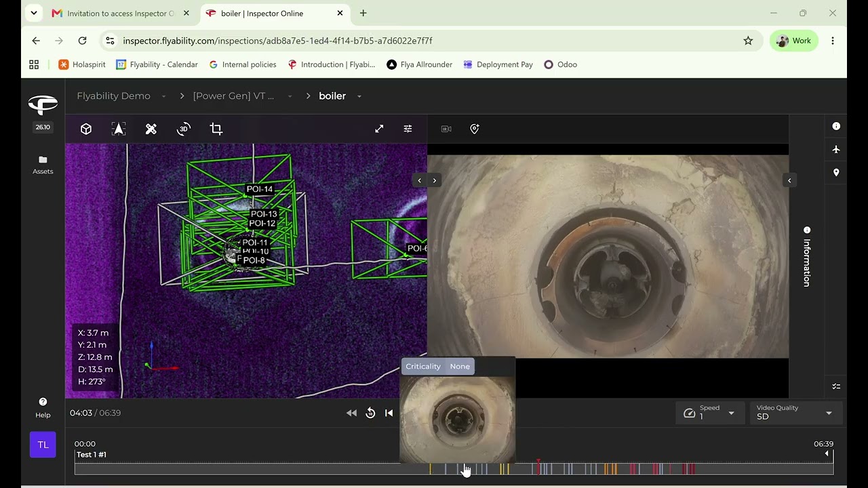Expand the Flyability Demo breadcrumb dropdown
This screenshot has width=868, height=488.
[x=163, y=96]
